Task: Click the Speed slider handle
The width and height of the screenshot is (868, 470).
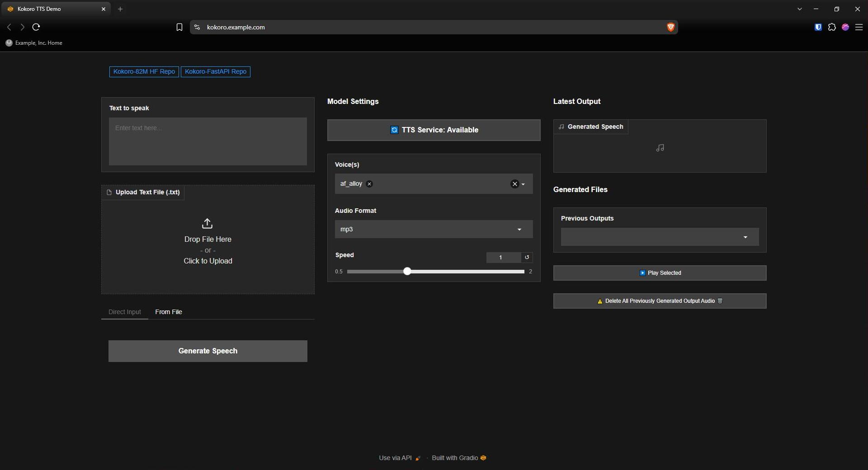Action: pyautogui.click(x=407, y=272)
